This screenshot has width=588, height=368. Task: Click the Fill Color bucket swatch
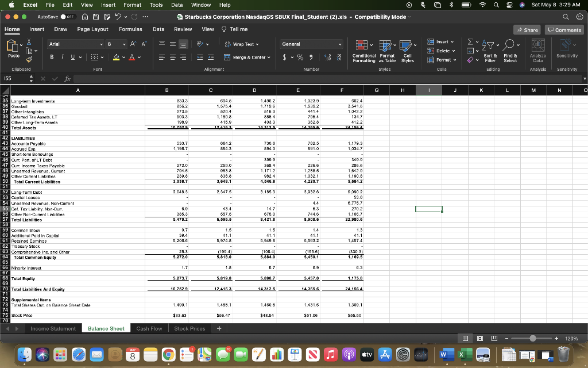tap(116, 57)
